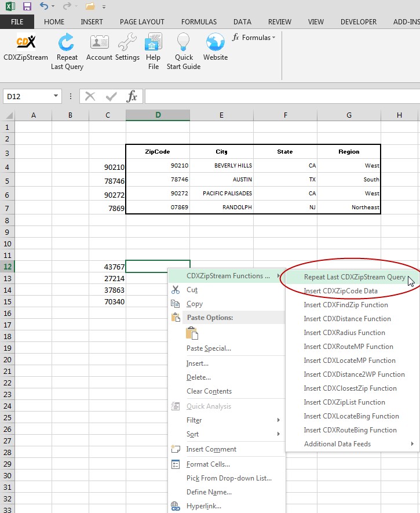
Task: Select Repeat Last CDXZipStream Query
Action: click(x=352, y=277)
